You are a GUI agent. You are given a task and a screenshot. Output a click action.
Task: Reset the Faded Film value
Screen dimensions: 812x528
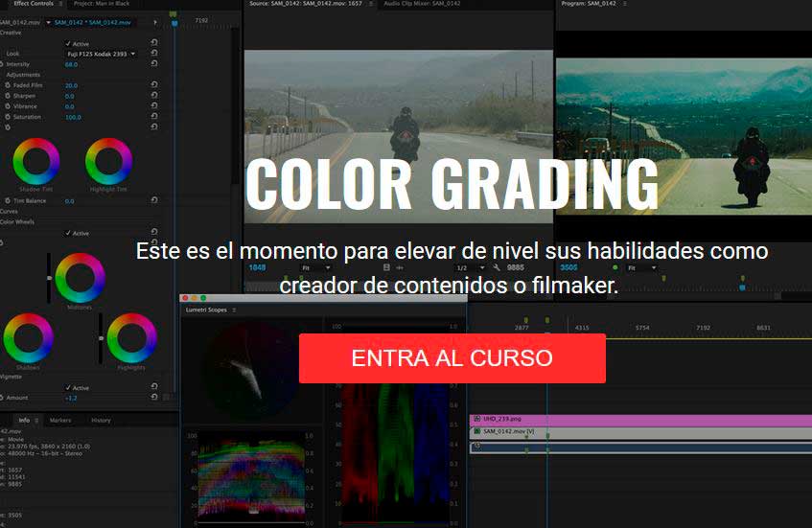coord(154,85)
